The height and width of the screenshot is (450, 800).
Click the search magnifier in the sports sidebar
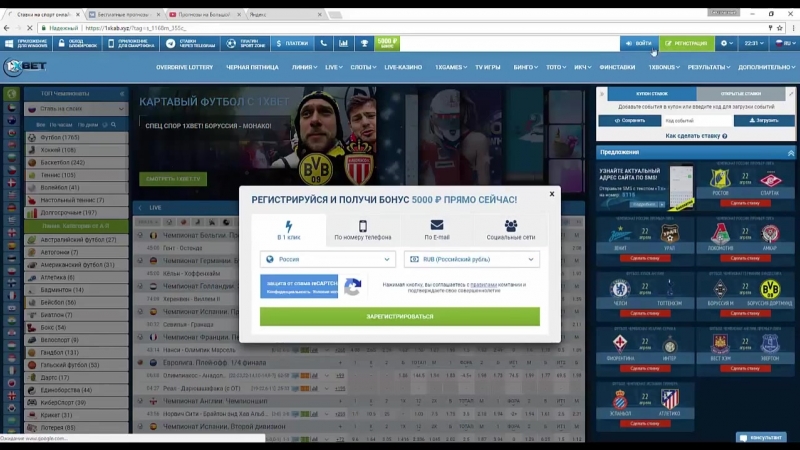113,124
